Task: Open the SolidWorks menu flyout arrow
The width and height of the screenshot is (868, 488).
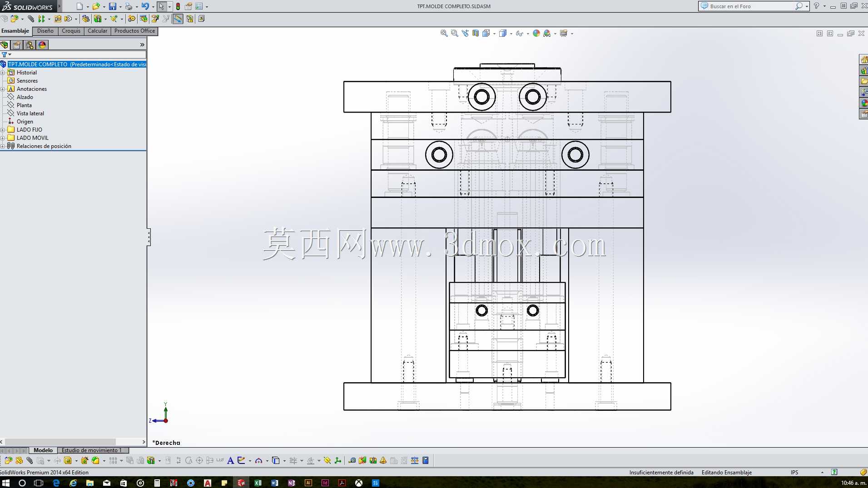Action: [60, 6]
